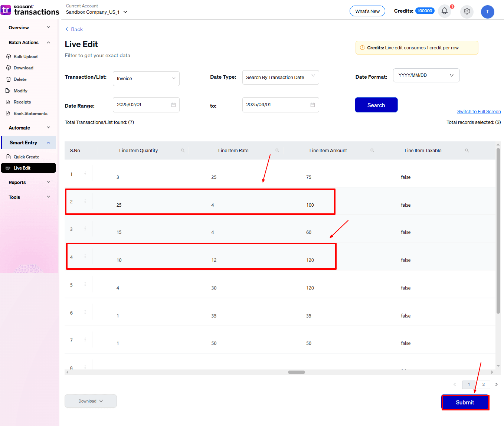
Task: Click search icon in Line Item Amount column
Action: 372,151
